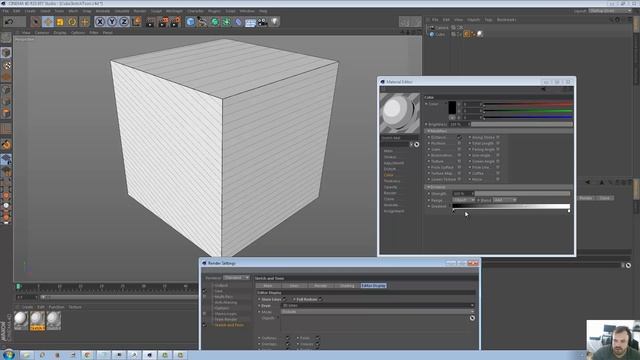
Task: Click the black Color swatch
Action: pos(452,107)
